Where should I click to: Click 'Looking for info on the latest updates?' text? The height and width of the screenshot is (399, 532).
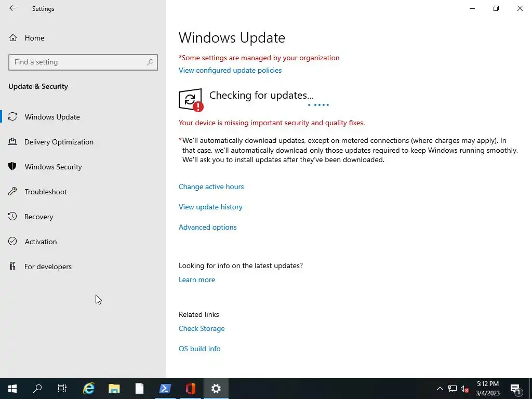[x=241, y=265]
